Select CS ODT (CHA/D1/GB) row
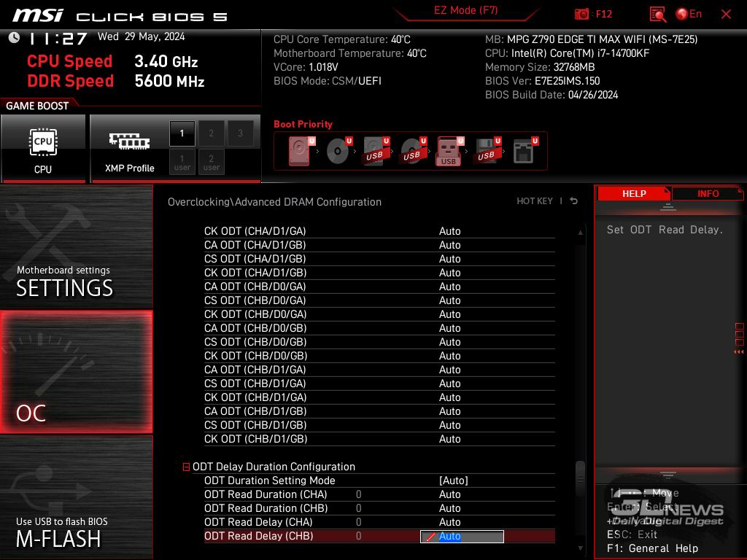 click(x=379, y=259)
